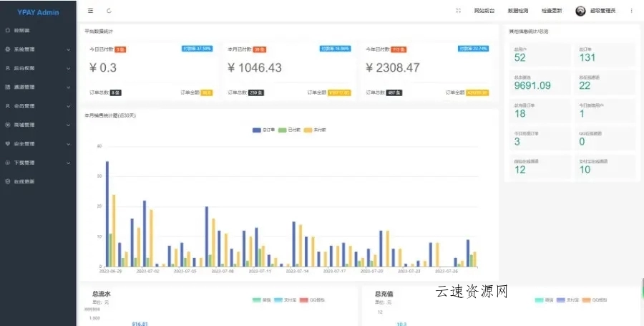
Task: Enter fullscreen using the expand icon
Action: click(459, 11)
